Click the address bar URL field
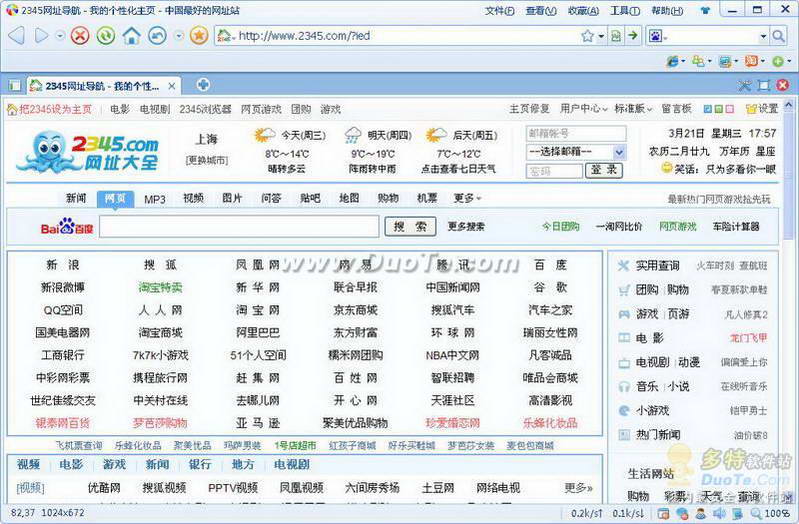 point(400,36)
